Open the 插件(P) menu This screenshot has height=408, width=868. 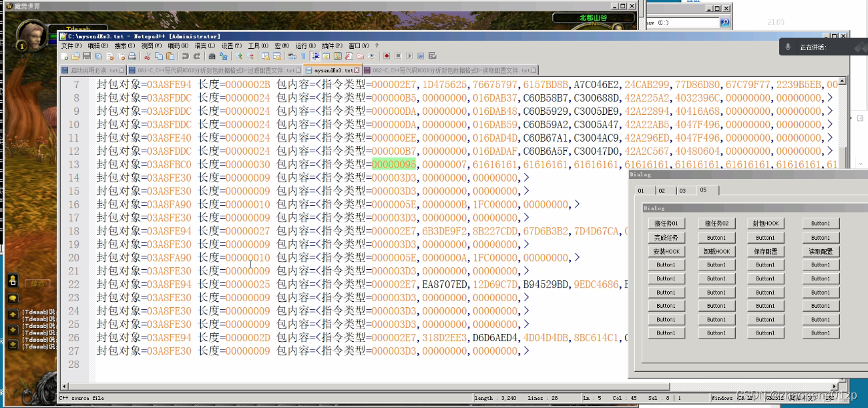pos(332,45)
